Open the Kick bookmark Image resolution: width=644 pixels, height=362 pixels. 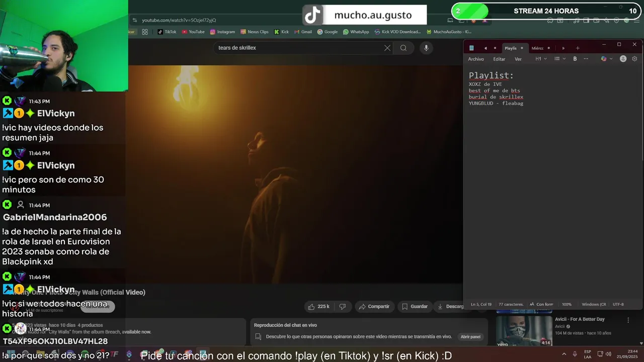(282, 32)
